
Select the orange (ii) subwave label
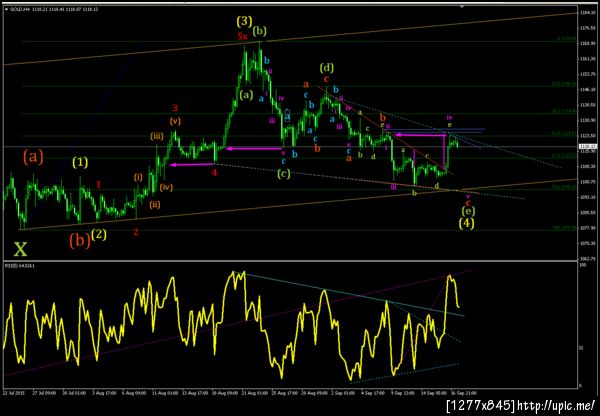click(155, 205)
